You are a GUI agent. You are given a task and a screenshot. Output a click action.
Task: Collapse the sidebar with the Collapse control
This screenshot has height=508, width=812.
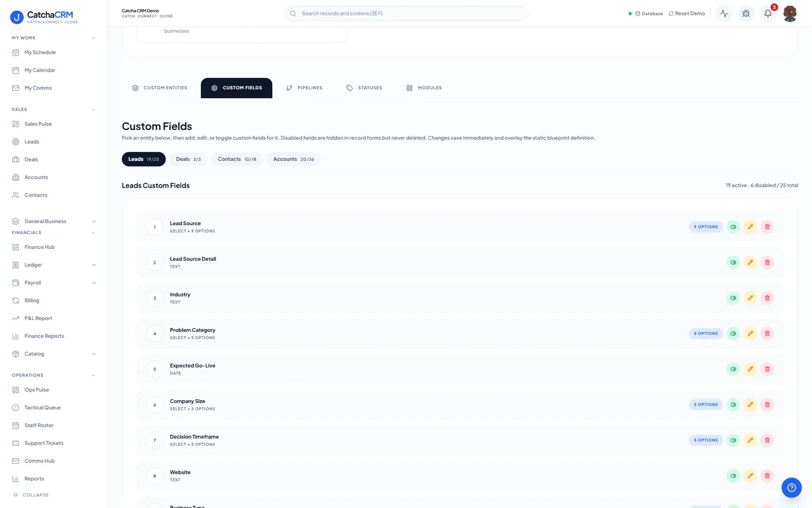[x=31, y=495]
